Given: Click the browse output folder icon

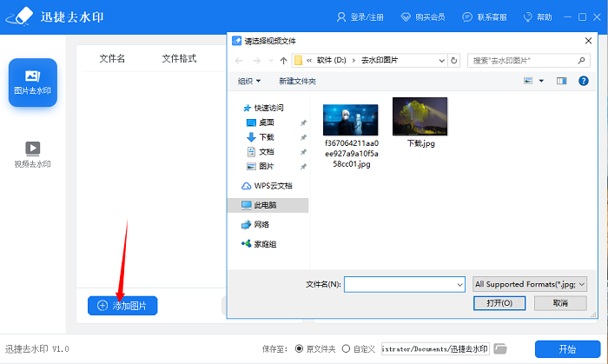Looking at the screenshot, I should (500, 349).
